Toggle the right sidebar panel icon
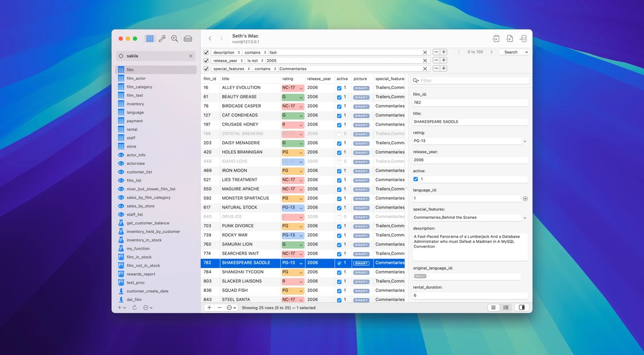 (521, 308)
